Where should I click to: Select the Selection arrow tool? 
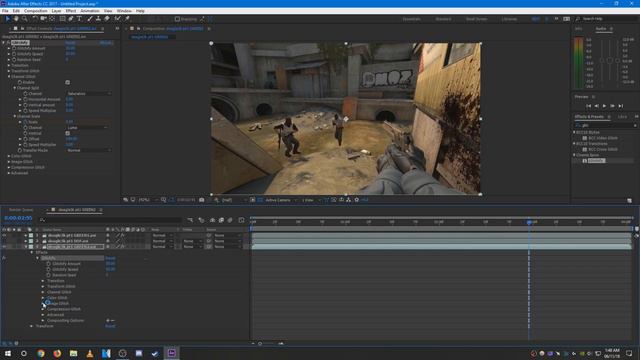pyautogui.click(x=7, y=19)
